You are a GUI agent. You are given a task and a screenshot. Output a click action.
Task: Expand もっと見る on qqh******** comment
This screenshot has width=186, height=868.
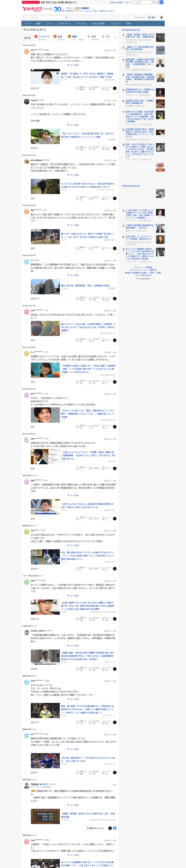click(x=73, y=496)
